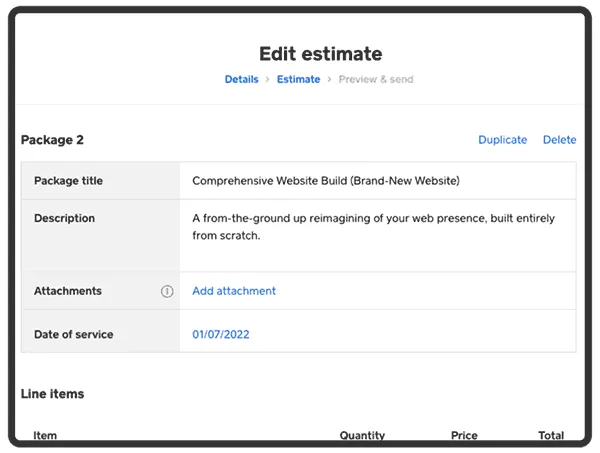Click the Date of service label

tap(73, 334)
